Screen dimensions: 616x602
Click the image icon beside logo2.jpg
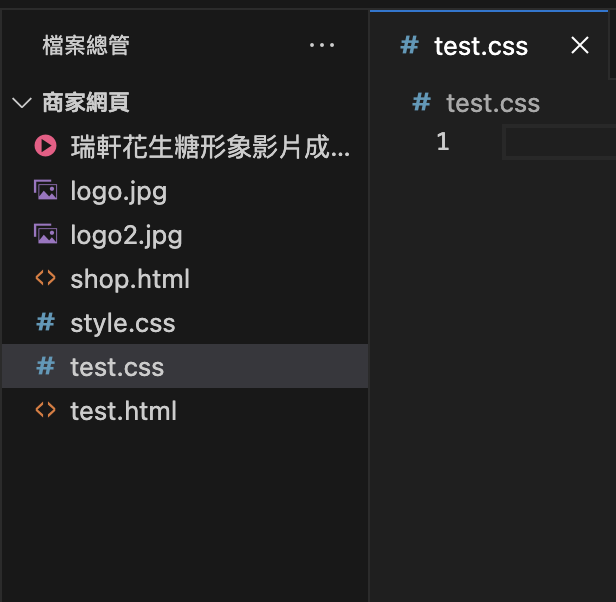[45, 234]
